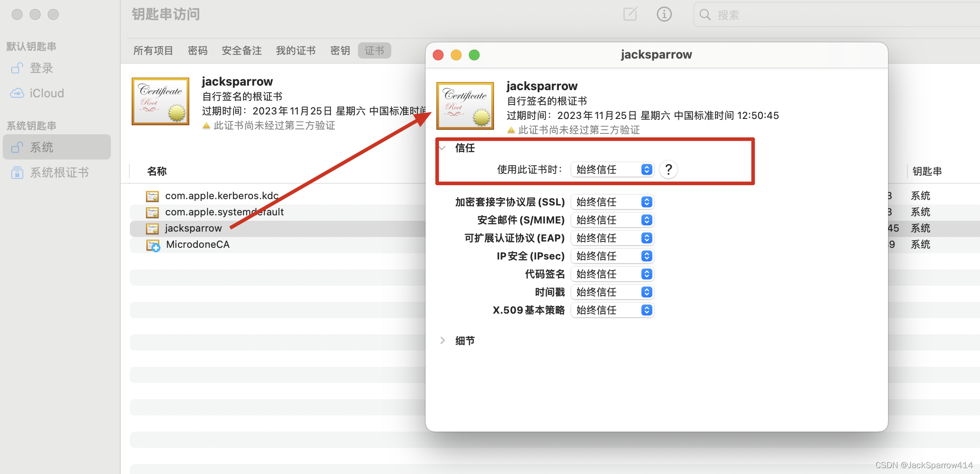Click the 系统根证书 keychain icon

(x=17, y=172)
